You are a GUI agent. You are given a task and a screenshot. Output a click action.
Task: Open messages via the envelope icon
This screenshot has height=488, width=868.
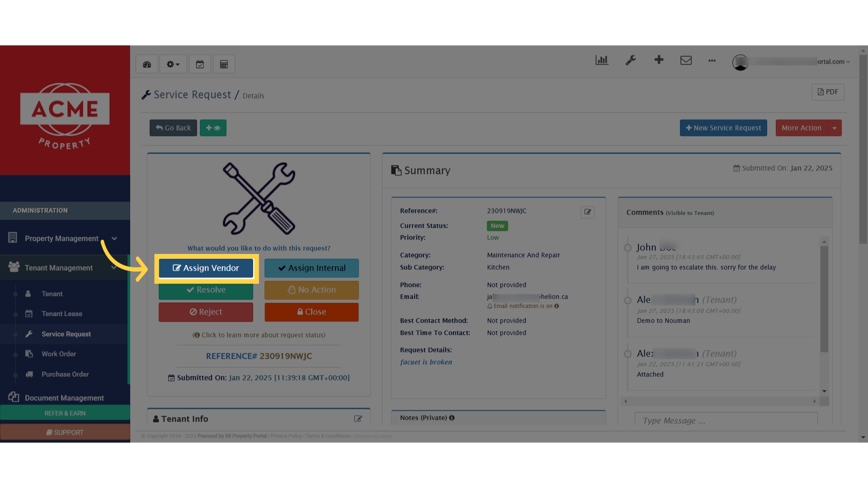click(686, 60)
